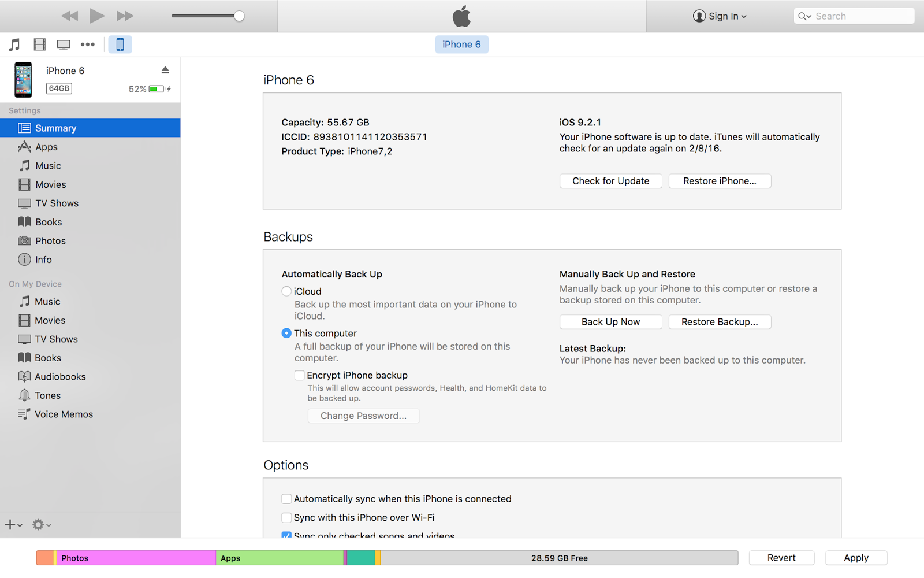Click the Capacity 55.67 GB text
This screenshot has height=578, width=924.
325,123
